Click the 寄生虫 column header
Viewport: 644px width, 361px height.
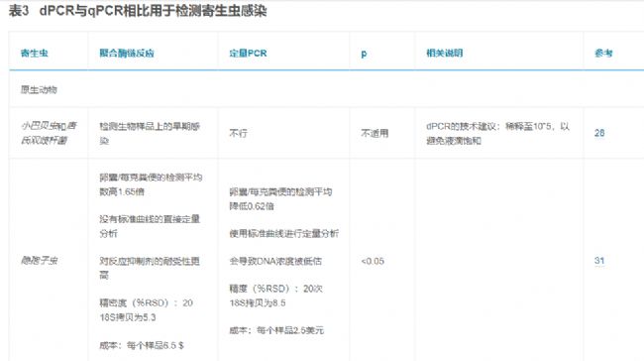coord(35,53)
